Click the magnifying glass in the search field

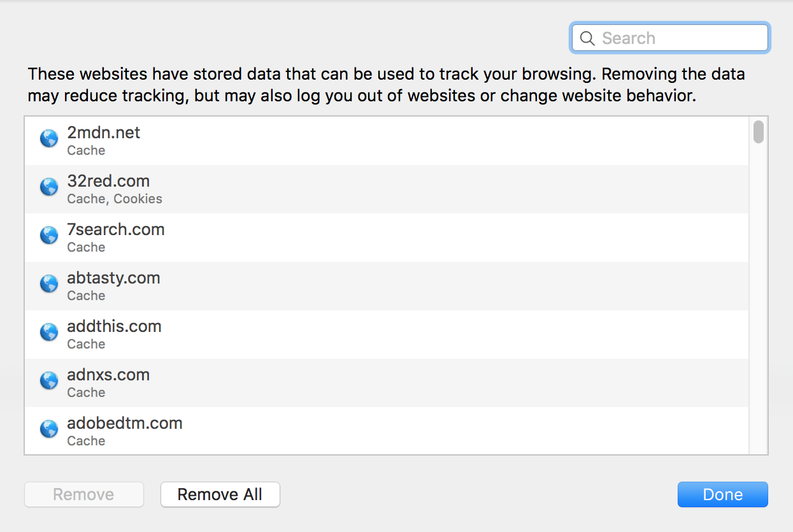tap(587, 38)
